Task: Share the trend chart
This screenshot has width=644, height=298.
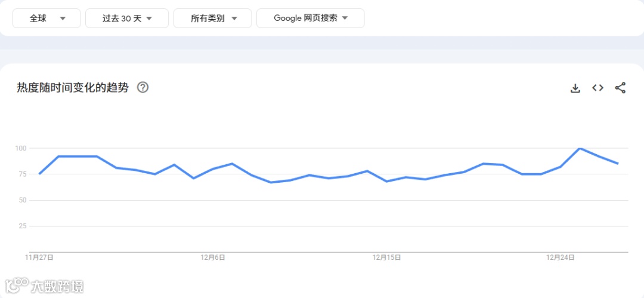Action: click(620, 88)
